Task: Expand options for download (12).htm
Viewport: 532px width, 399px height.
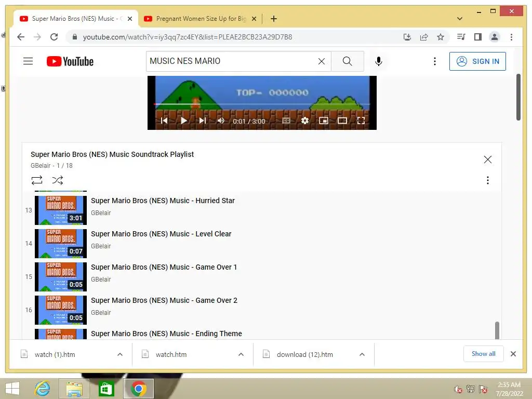Action: coord(362,354)
